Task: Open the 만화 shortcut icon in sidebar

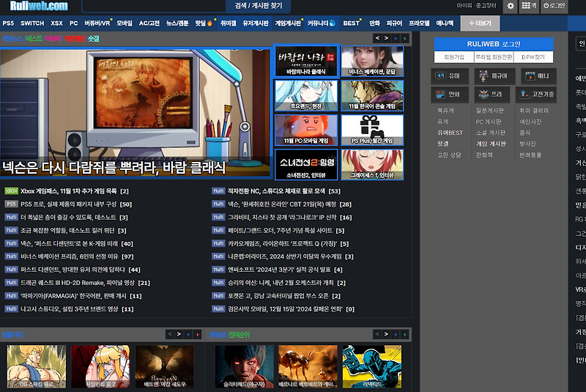Action: [x=448, y=95]
